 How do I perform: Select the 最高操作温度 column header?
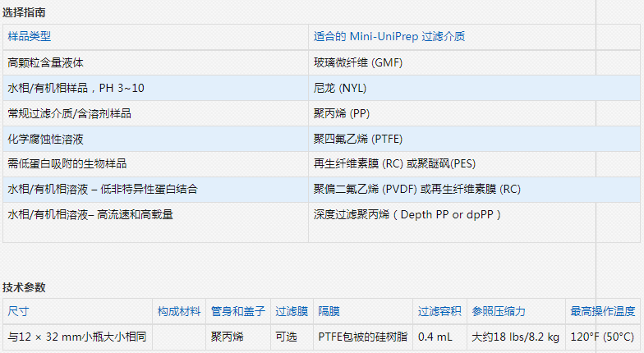pos(603,312)
